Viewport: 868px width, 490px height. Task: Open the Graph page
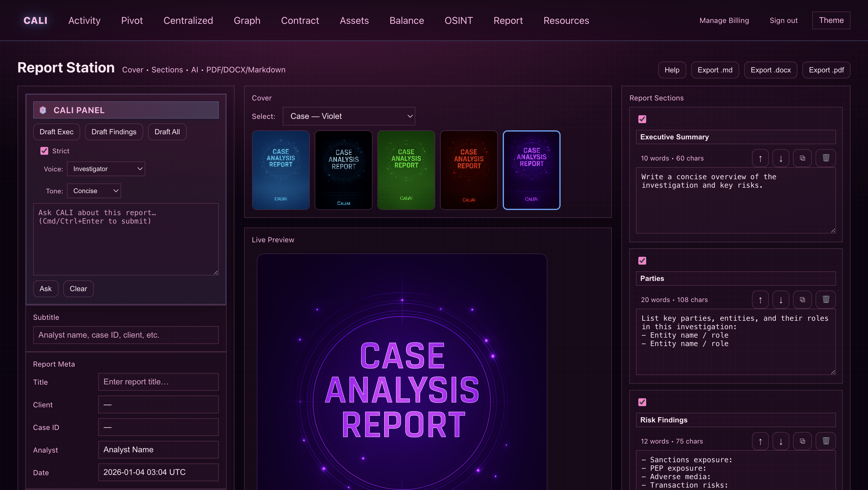pyautogui.click(x=247, y=20)
